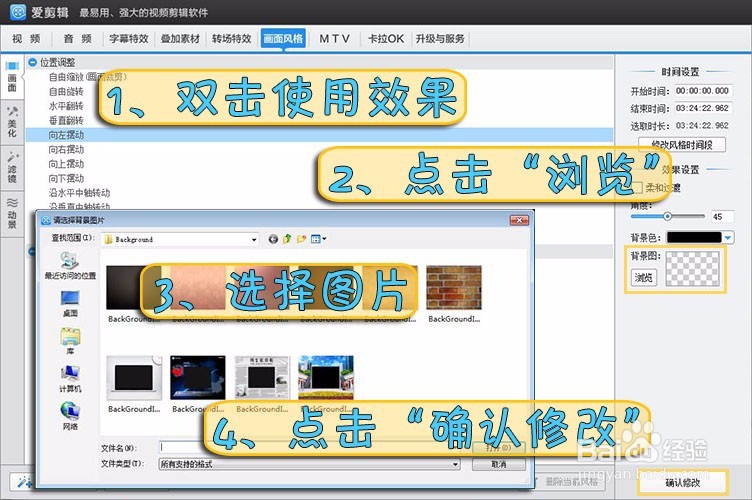The image size is (752, 500).
Task: Select the 画面风格 tab
Action: [283, 38]
